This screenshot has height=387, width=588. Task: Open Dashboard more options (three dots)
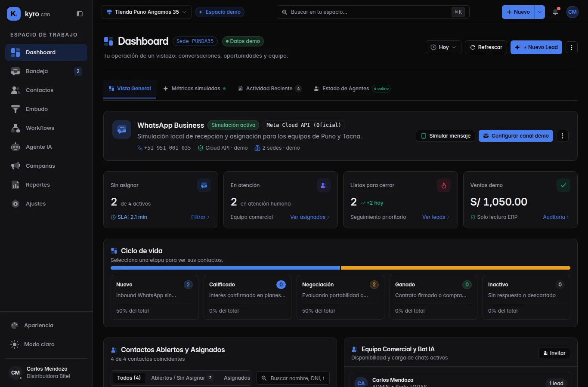572,47
